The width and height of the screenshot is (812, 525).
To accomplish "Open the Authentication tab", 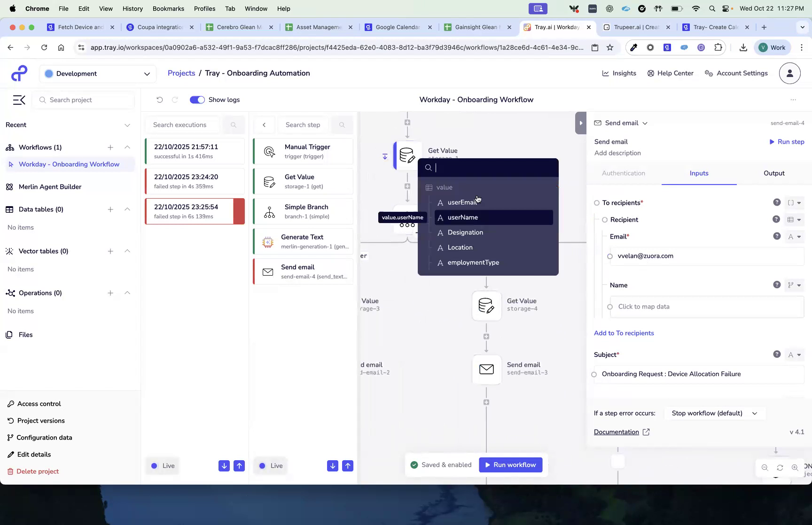I will pyautogui.click(x=623, y=173).
